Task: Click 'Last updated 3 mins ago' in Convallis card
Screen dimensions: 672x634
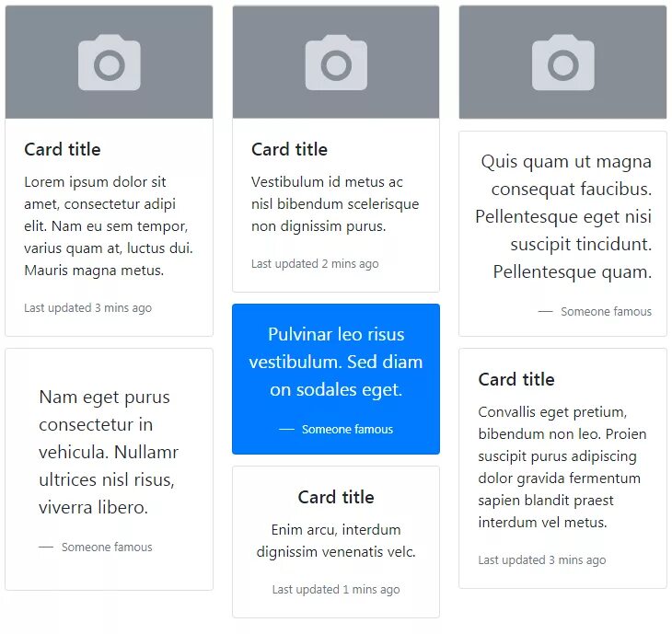Action: (542, 559)
